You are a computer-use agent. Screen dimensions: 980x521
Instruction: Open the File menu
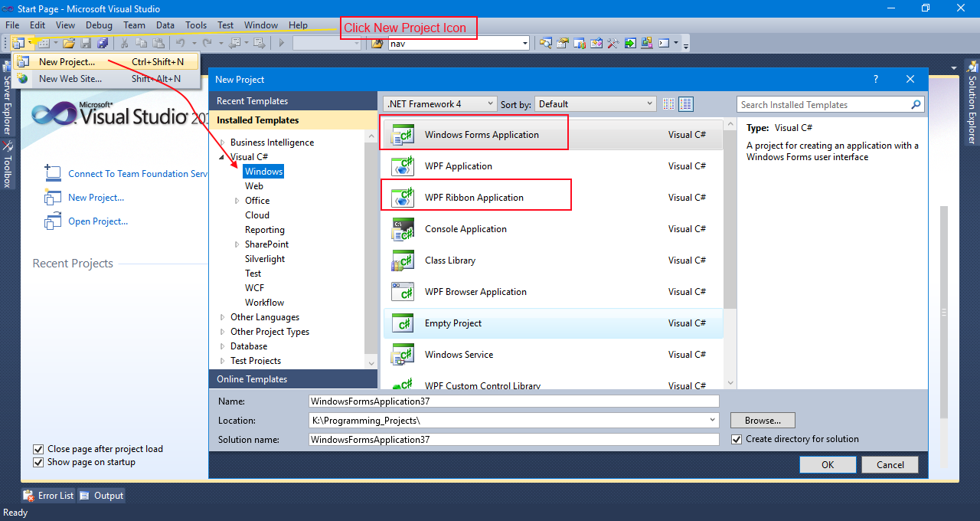[x=12, y=25]
